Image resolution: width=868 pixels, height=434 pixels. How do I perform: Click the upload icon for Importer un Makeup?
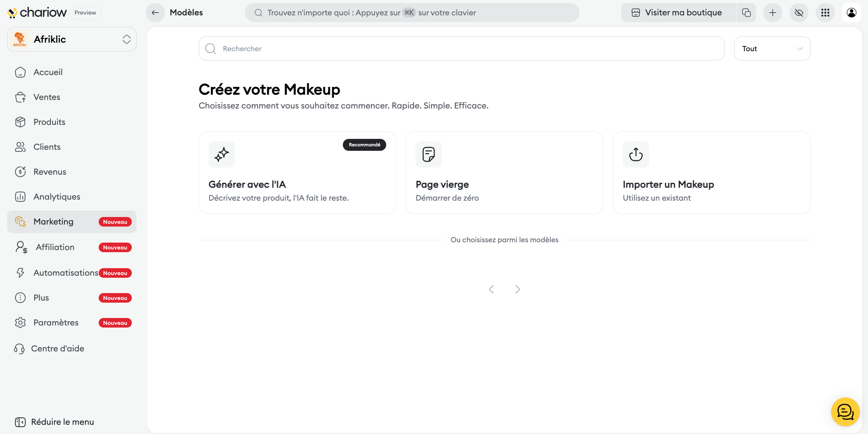click(635, 154)
